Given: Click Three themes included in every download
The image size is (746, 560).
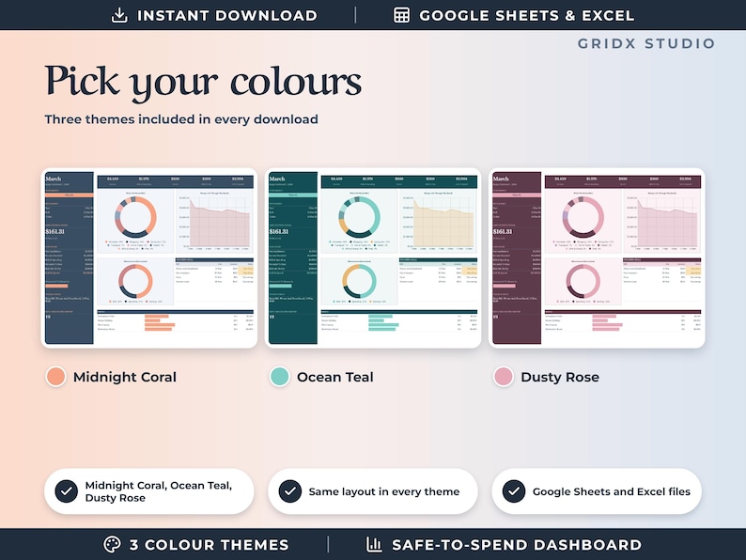Looking at the screenshot, I should coord(181,119).
